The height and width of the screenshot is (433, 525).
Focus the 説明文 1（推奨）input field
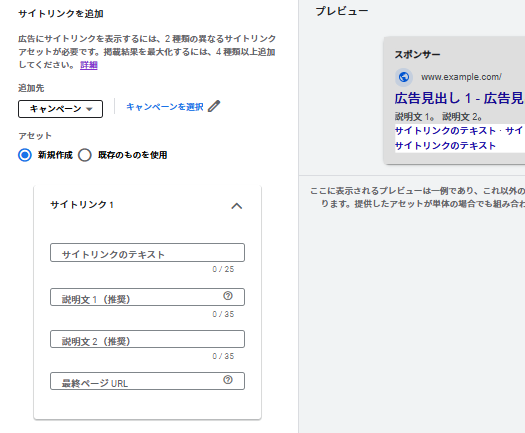click(x=147, y=297)
